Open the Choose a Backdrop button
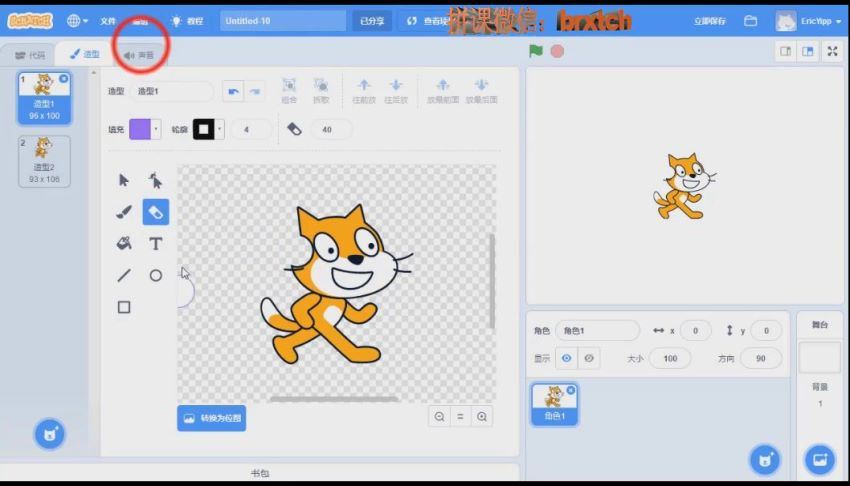 point(820,460)
